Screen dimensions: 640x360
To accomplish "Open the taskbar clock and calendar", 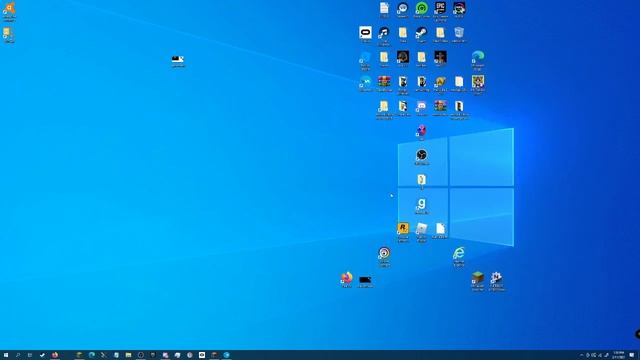I will [619, 355].
